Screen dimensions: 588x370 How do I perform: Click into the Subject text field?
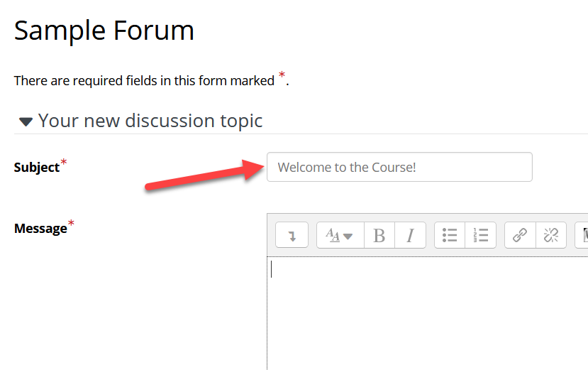point(399,167)
